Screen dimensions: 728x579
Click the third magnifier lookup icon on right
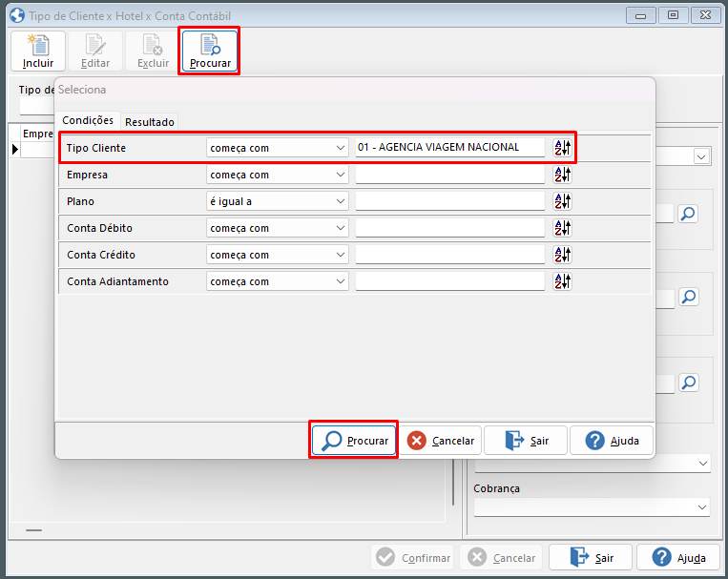689,383
